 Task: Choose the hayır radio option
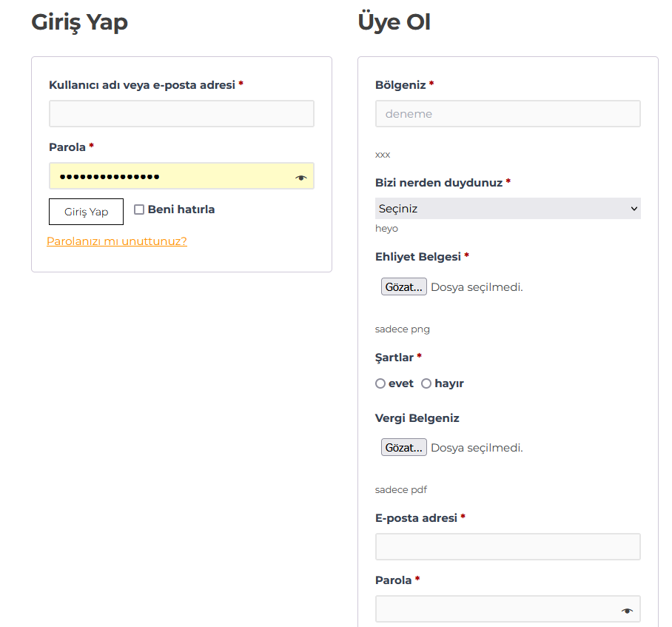click(426, 383)
